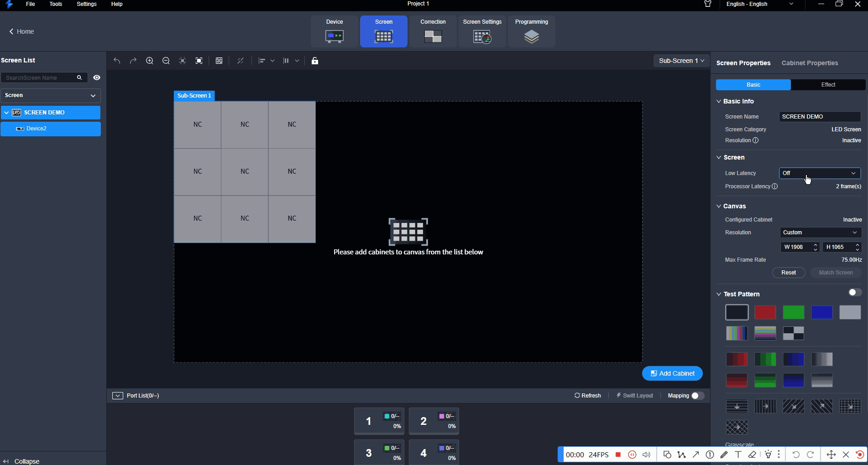Zoom out of the canvas
The image size is (868, 465).
click(166, 61)
